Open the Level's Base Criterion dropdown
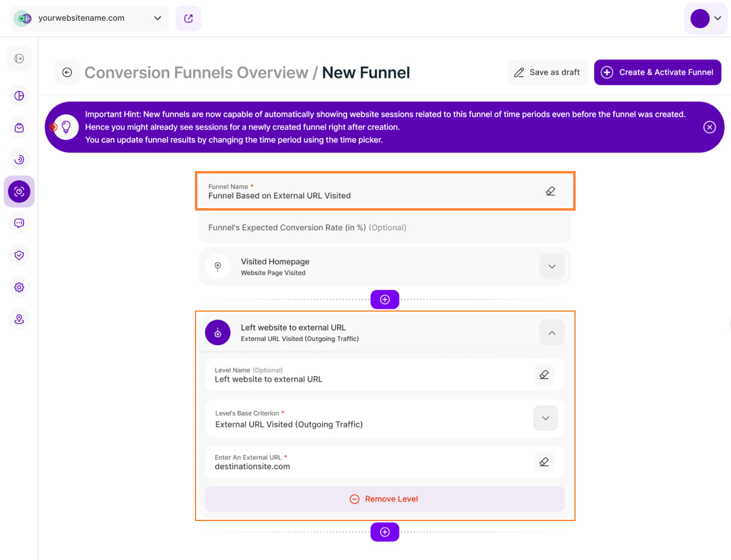The height and width of the screenshot is (560, 731). click(545, 418)
